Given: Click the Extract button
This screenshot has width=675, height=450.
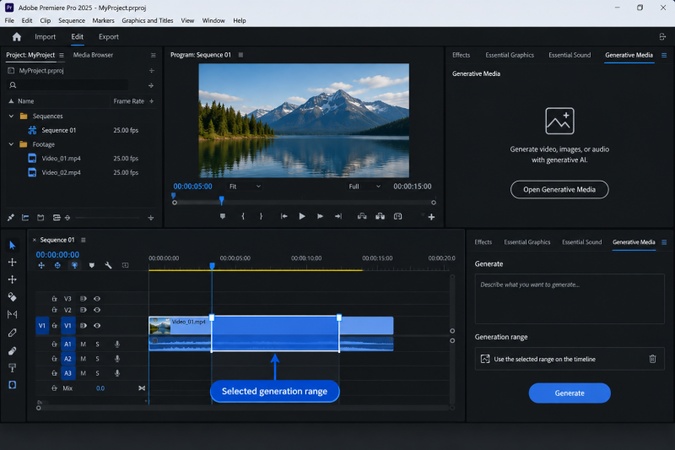Looking at the screenshot, I should click(x=380, y=216).
